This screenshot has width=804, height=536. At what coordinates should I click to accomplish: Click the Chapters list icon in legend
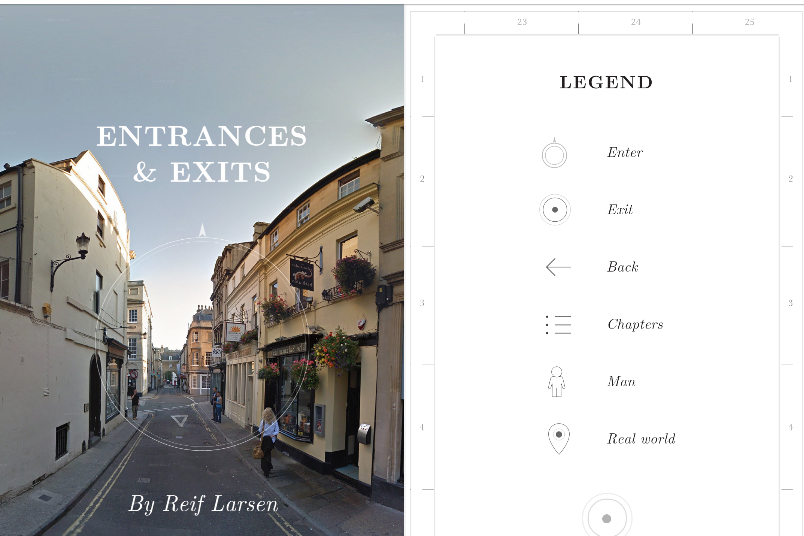click(558, 325)
